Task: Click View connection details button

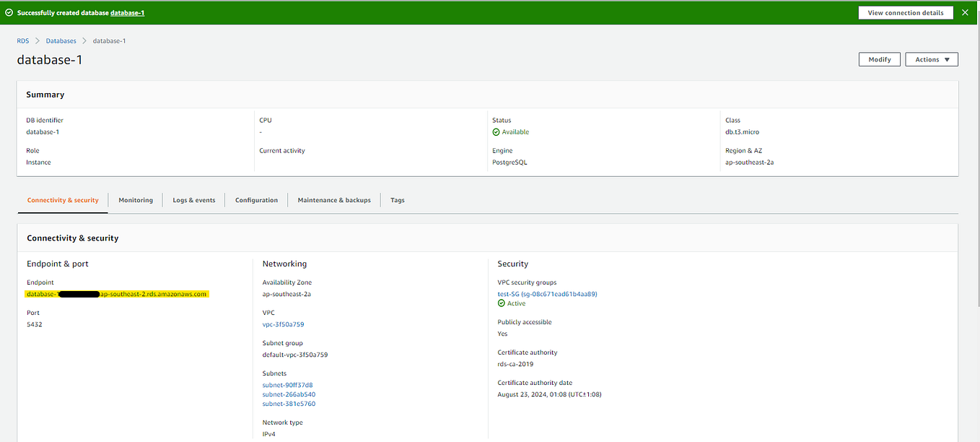Action: click(x=906, y=12)
